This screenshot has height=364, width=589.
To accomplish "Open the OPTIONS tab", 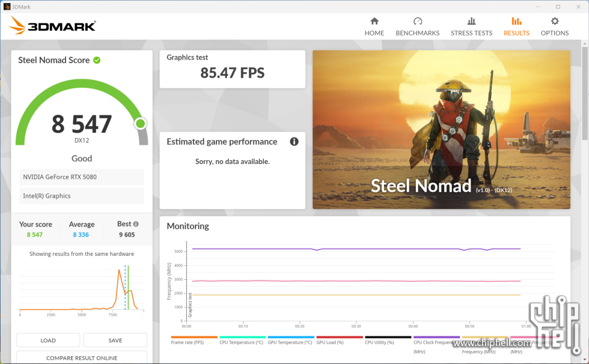I will tap(554, 26).
